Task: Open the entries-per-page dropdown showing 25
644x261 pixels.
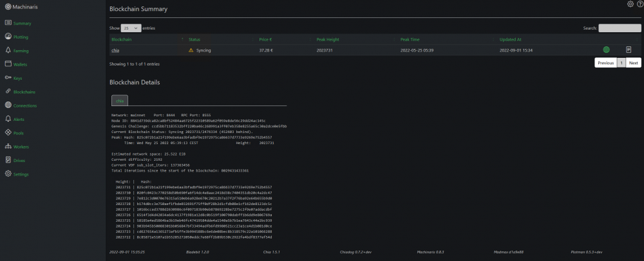Action: [x=131, y=28]
